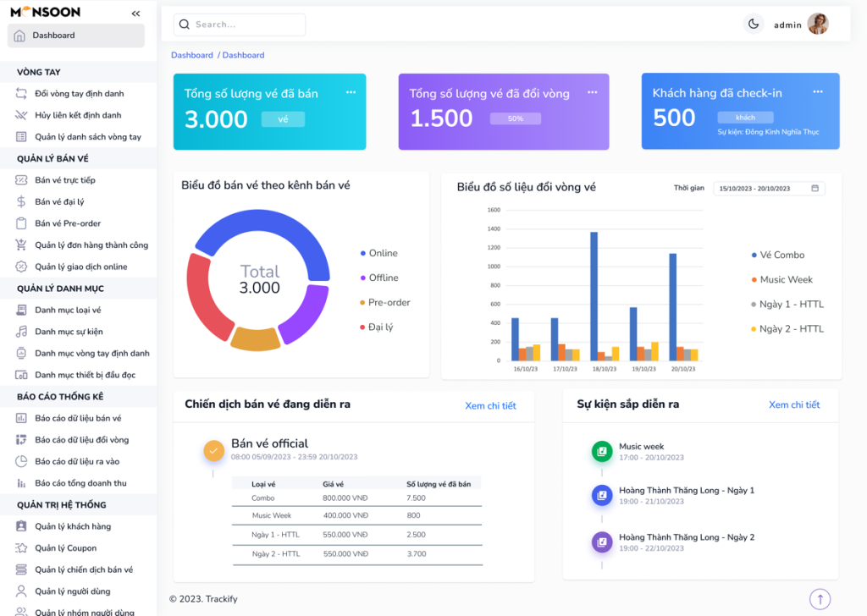Click the Music week event green icon
Viewport: 867px width, 616px height.
601,452
